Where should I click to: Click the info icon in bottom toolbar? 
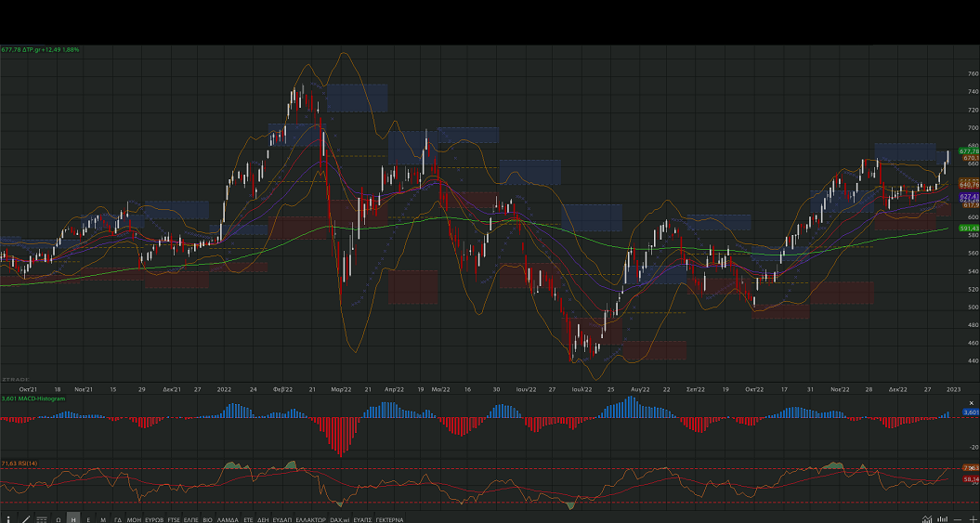pyautogui.click(x=8, y=519)
